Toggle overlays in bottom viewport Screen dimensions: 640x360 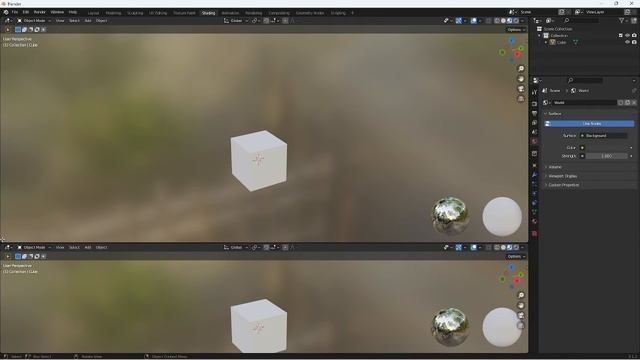tap(473, 247)
